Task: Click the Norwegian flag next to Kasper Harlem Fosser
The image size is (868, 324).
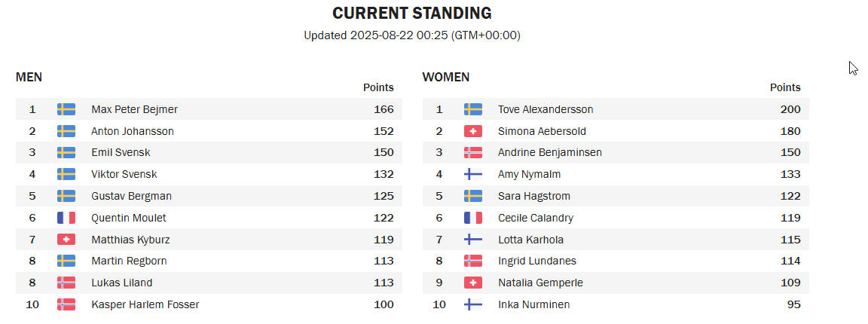Action: (66, 304)
